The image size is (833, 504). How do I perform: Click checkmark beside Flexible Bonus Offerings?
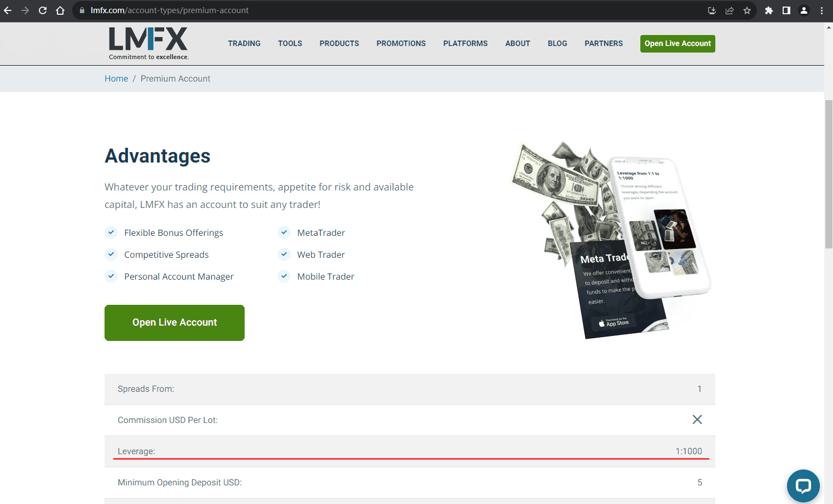tap(111, 233)
